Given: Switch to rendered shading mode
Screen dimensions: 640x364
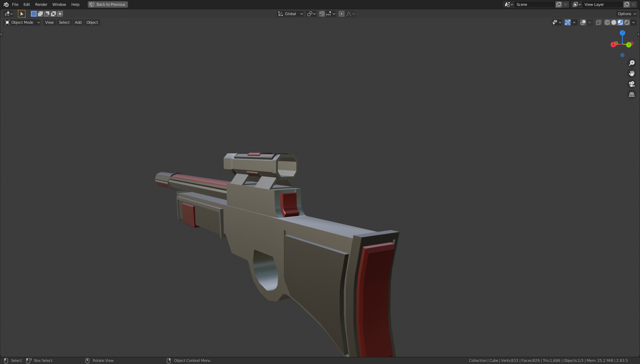Looking at the screenshot, I should click(627, 22).
